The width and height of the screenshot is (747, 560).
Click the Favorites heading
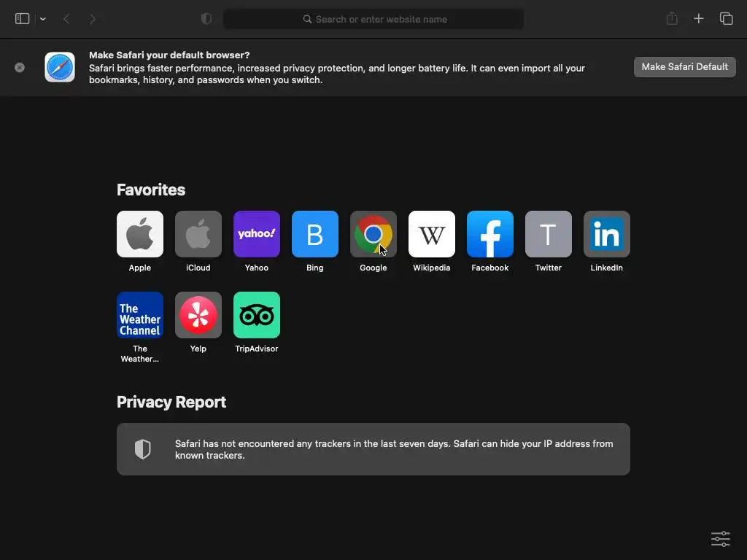(x=151, y=190)
